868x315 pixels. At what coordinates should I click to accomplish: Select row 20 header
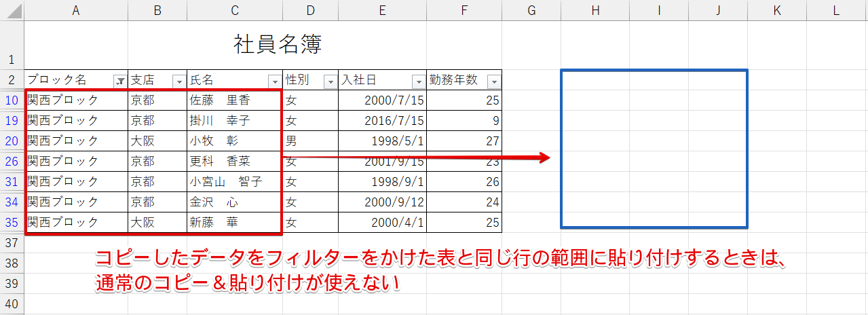point(12,141)
